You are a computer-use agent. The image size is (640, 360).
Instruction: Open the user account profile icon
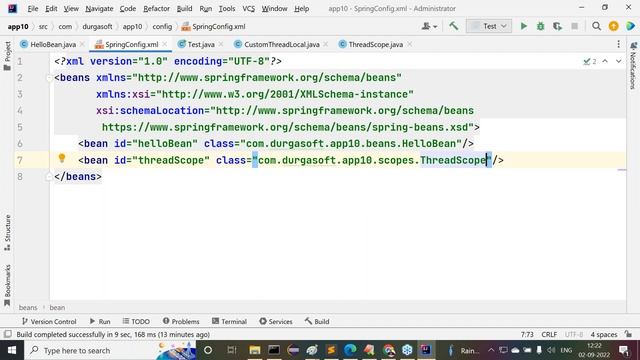429,26
